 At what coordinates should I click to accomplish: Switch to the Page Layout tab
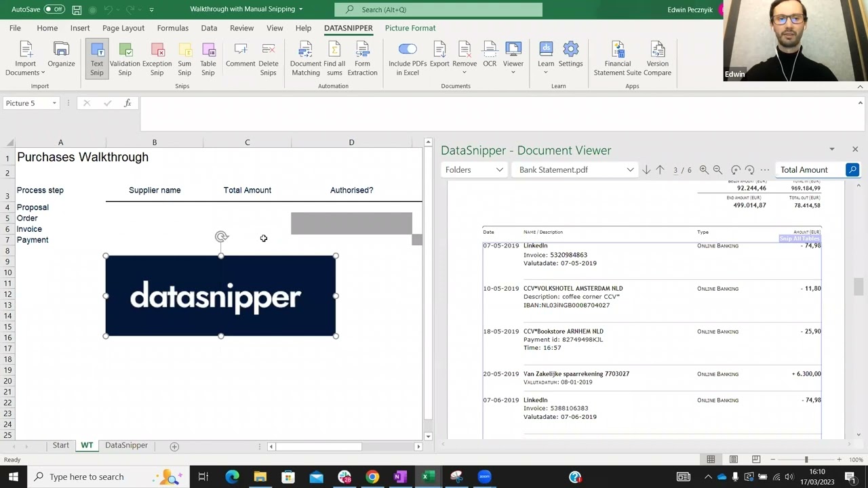pyautogui.click(x=123, y=28)
